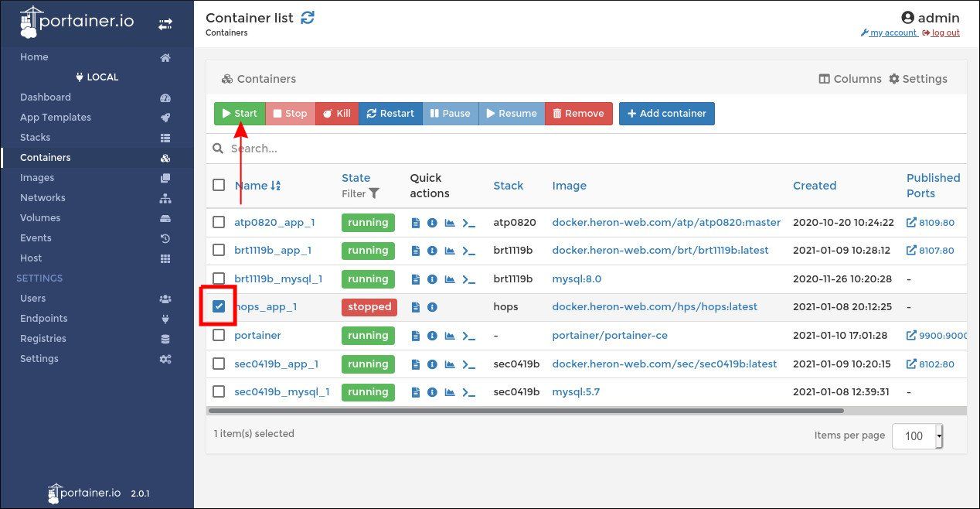This screenshot has height=509, width=980.
Task: Check the portainer row checkbox
Action: tap(219, 335)
